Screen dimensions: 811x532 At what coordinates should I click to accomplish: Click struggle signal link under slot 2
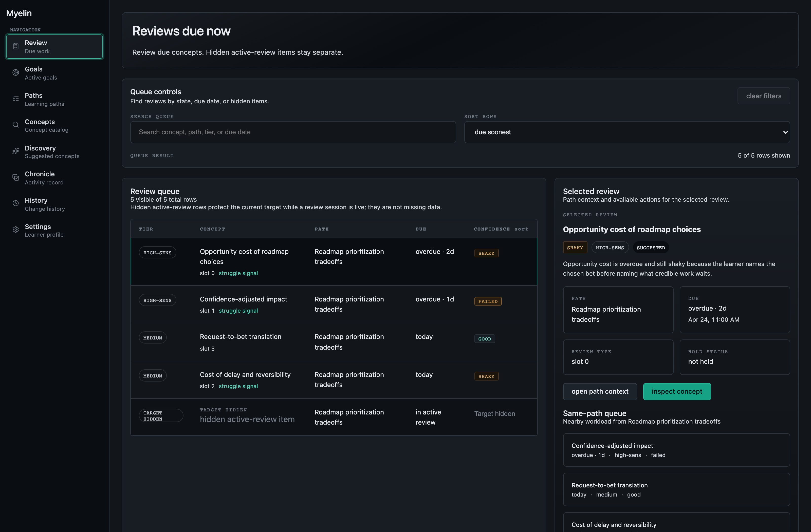point(238,386)
